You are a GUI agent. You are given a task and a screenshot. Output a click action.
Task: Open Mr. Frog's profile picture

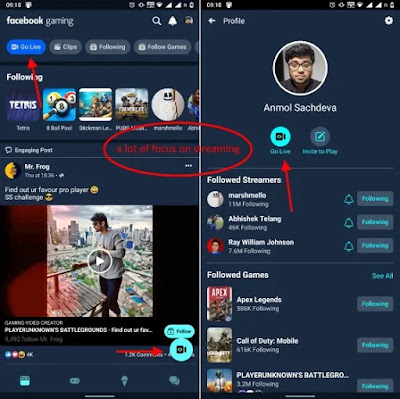click(x=13, y=170)
